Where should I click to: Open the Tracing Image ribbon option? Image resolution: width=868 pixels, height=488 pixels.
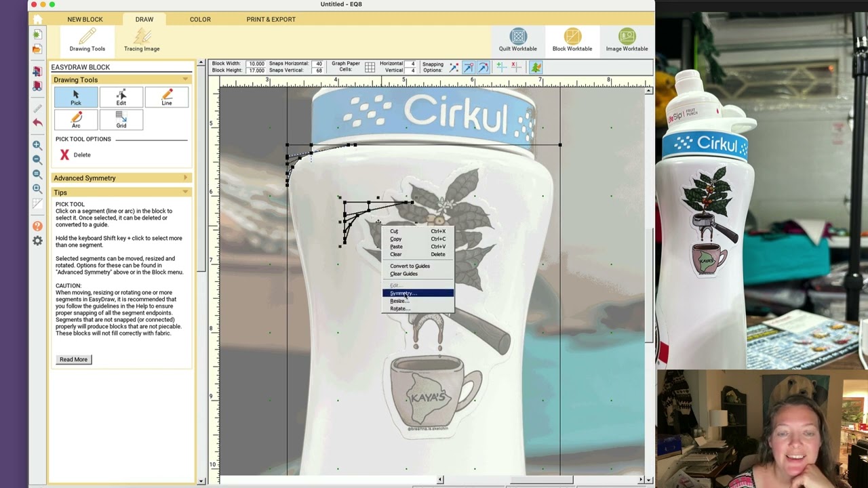click(142, 40)
